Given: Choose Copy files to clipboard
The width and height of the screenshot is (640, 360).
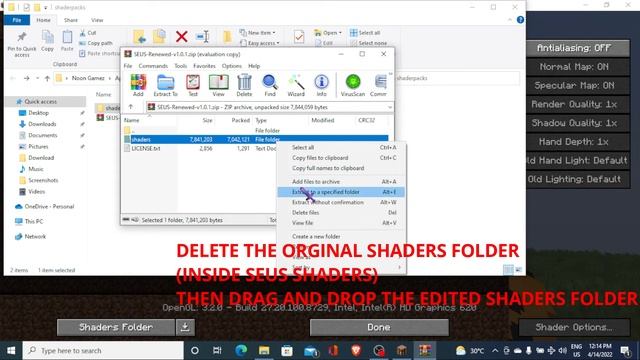Looking at the screenshot, I should [341, 158].
